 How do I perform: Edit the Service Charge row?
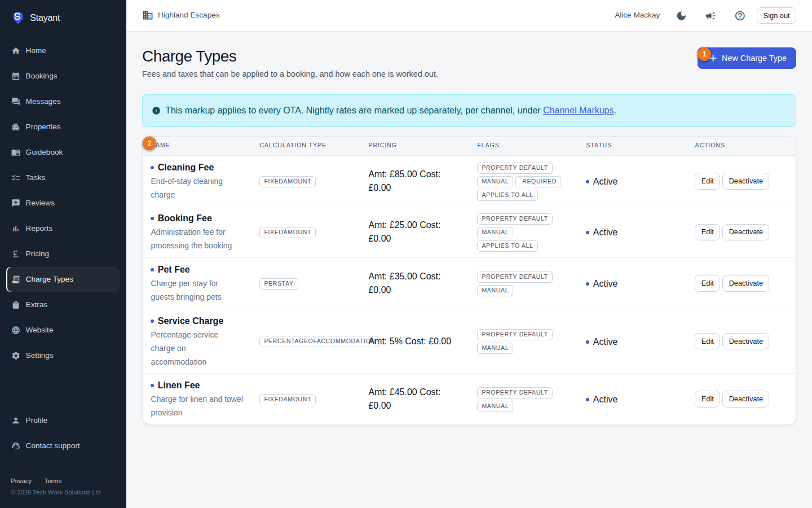[707, 341]
